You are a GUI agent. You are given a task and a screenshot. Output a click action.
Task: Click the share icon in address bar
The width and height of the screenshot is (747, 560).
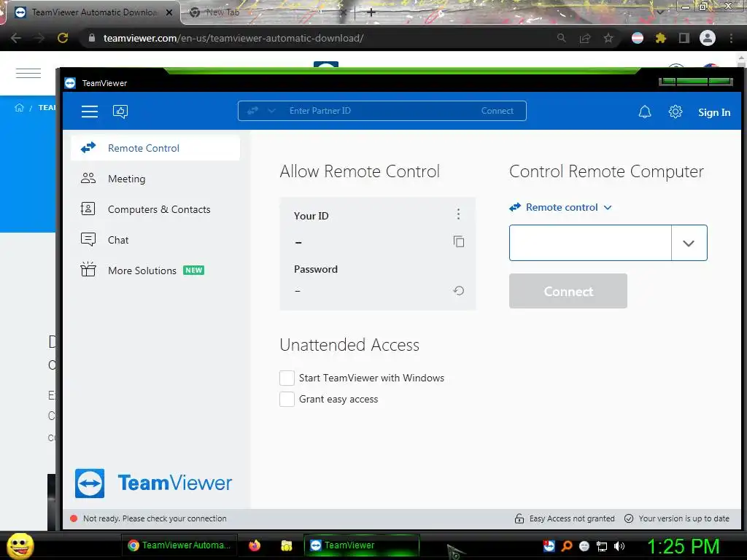(x=585, y=38)
